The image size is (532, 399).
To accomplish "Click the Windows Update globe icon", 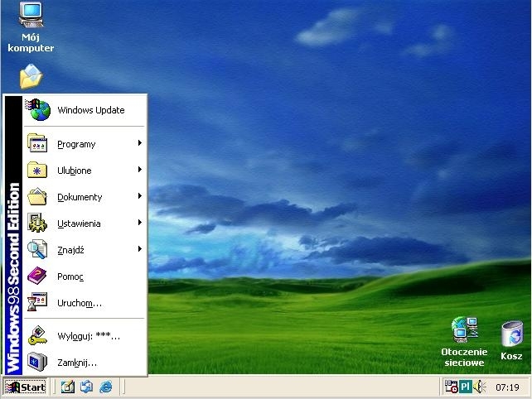I will click(x=38, y=110).
